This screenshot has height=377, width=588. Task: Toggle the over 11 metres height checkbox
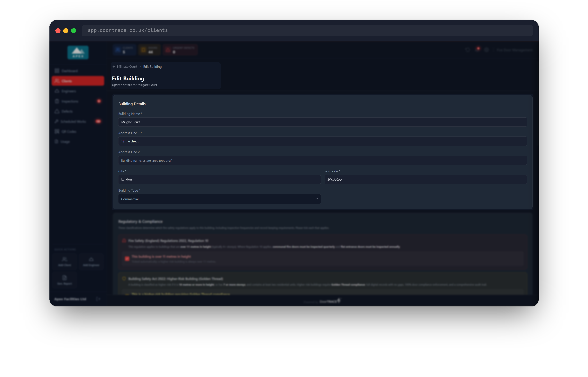tap(127, 259)
